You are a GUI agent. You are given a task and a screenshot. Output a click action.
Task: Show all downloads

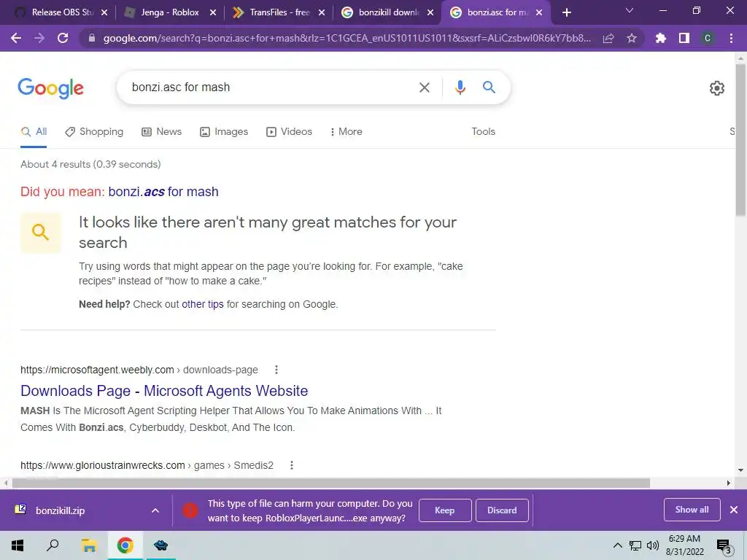click(692, 510)
